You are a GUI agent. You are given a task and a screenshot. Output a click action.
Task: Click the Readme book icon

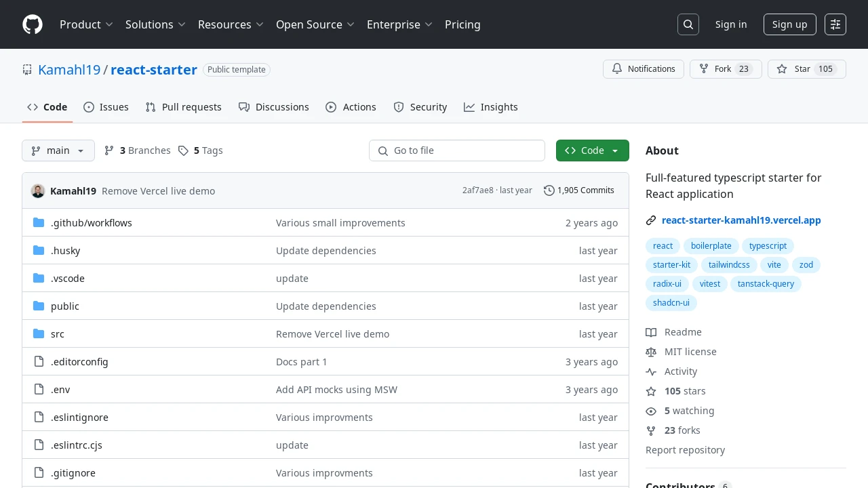click(651, 332)
